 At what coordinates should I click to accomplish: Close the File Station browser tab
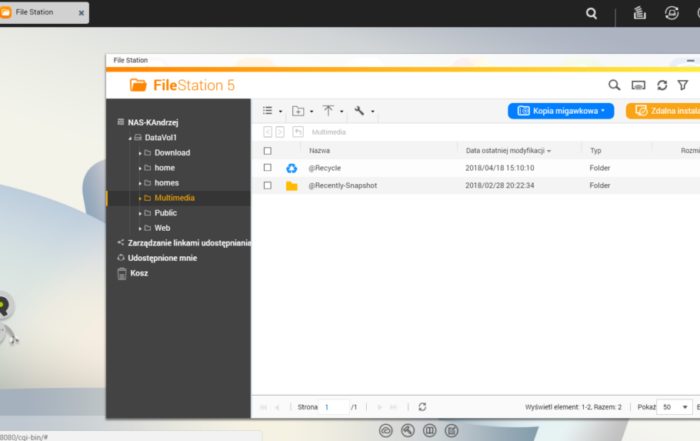(x=81, y=13)
